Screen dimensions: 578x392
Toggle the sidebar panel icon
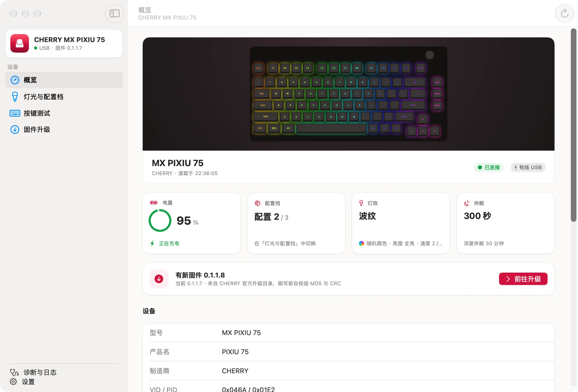[x=114, y=13]
